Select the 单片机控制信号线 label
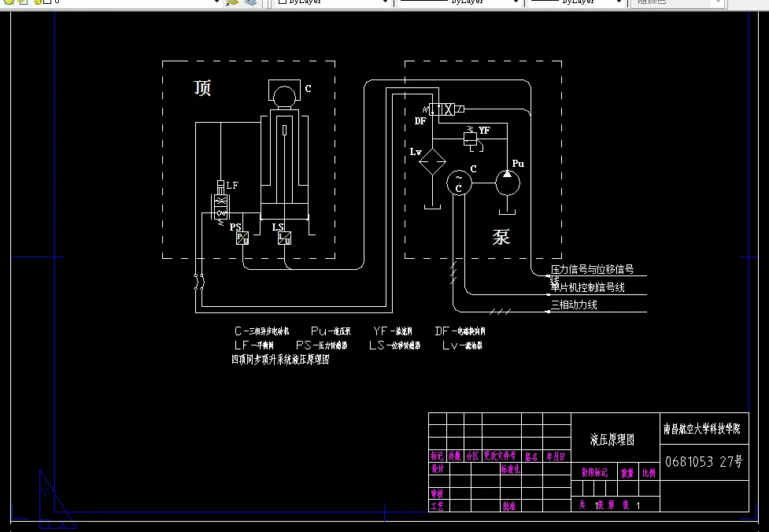 (x=587, y=287)
